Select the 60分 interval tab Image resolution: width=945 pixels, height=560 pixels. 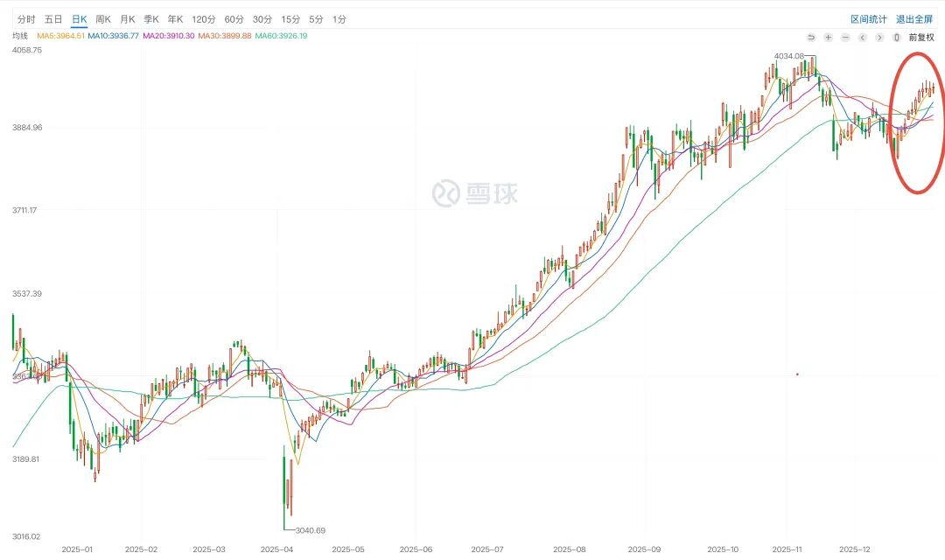click(x=234, y=18)
